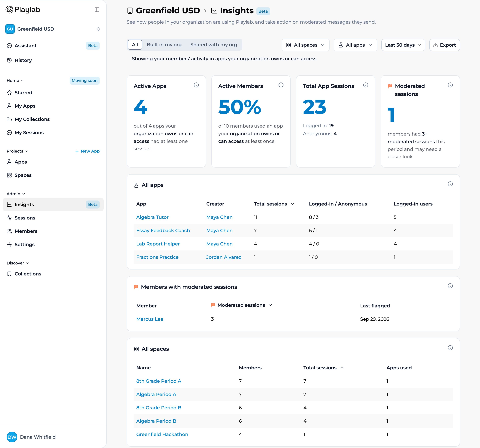Collapse the Admin section
This screenshot has height=448, width=480.
(x=16, y=194)
